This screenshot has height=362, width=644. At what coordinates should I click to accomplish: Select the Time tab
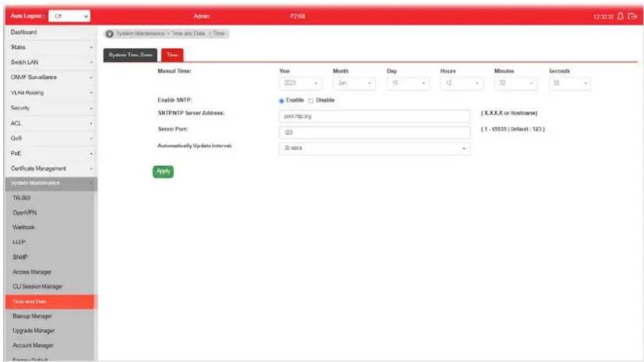(172, 55)
